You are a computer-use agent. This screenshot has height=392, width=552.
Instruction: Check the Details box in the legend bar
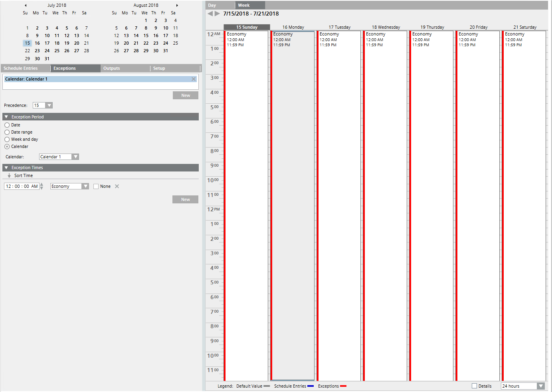pos(474,386)
